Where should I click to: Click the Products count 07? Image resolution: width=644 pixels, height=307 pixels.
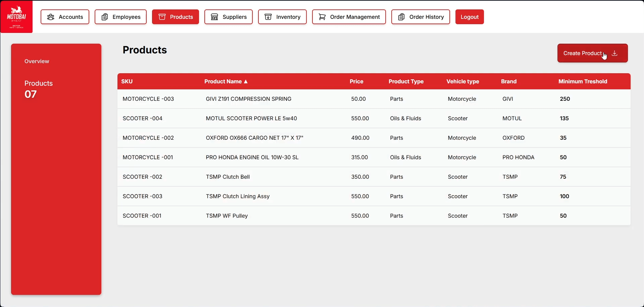(x=31, y=94)
